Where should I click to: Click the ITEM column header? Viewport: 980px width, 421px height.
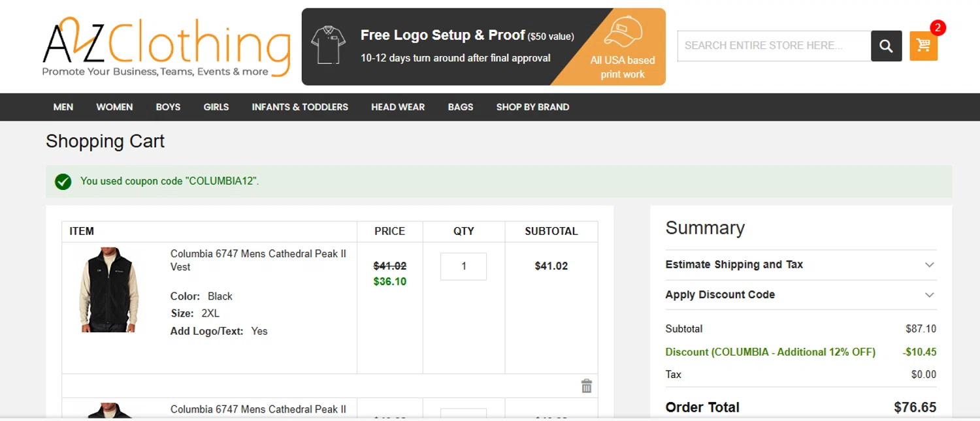pos(82,231)
